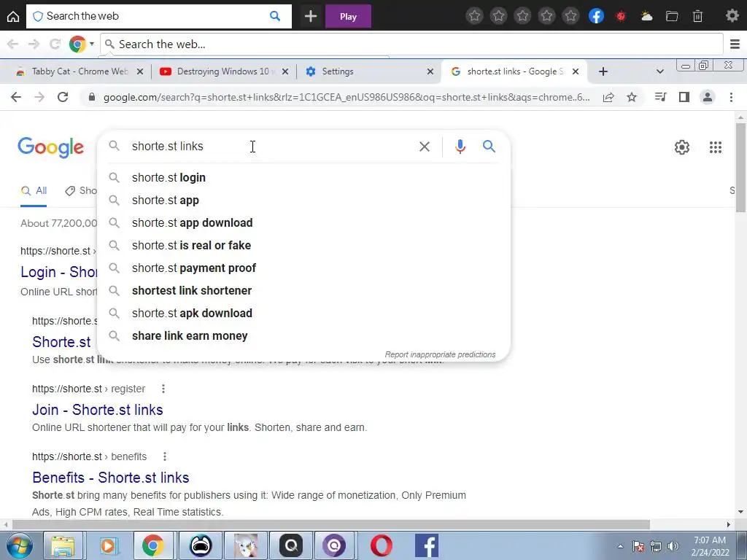The height and width of the screenshot is (560, 747).
Task: Select suggestion 'shorte.st is real or fake'
Action: [303, 245]
